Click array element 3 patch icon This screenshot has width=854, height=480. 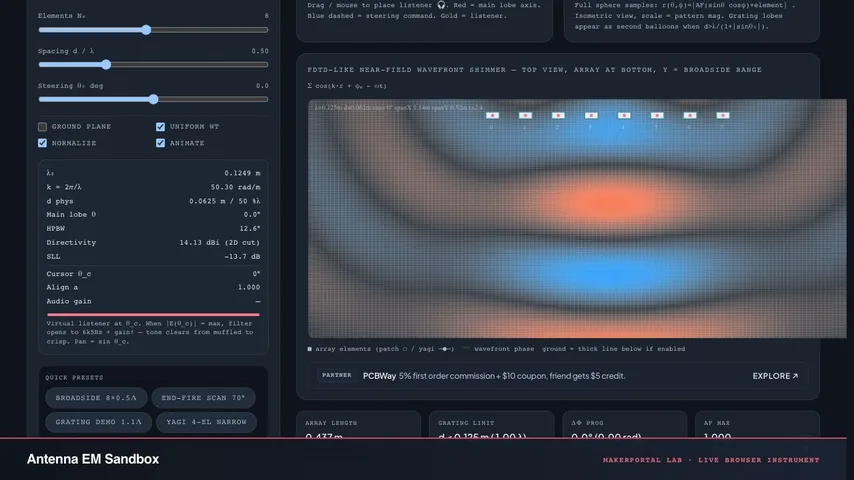click(591, 116)
